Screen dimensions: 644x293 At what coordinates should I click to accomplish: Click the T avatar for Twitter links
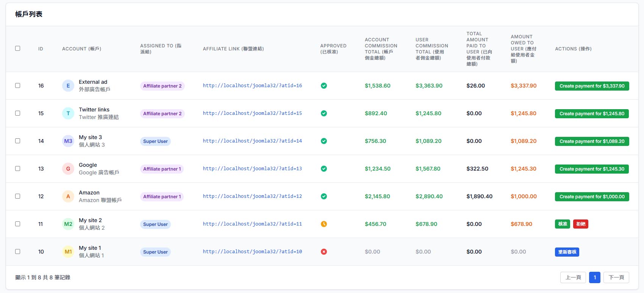pyautogui.click(x=68, y=113)
